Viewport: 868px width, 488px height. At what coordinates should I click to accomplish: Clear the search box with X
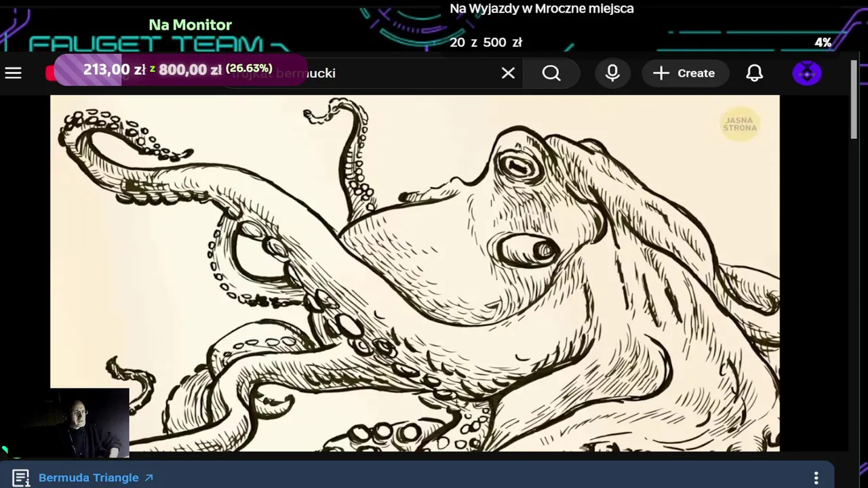click(x=508, y=73)
